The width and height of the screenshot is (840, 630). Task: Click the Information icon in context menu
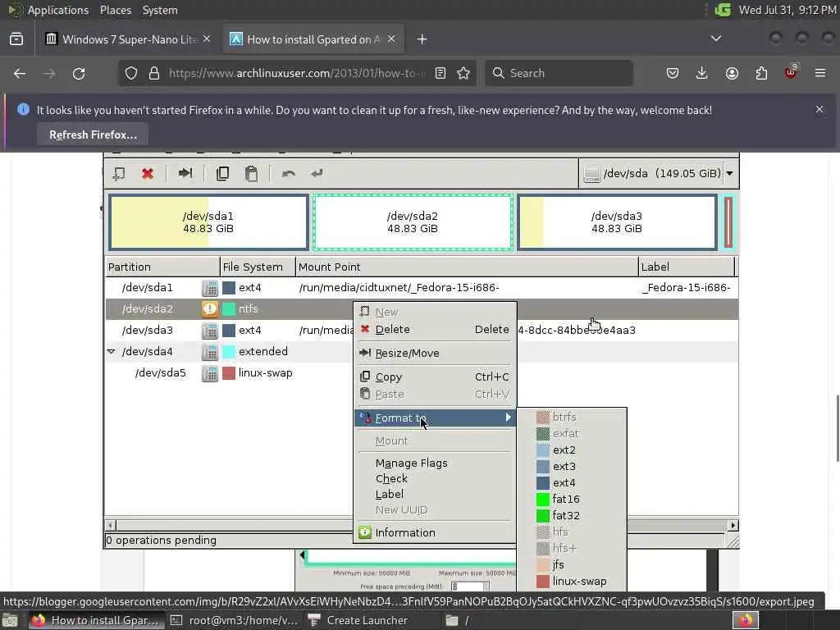(365, 532)
